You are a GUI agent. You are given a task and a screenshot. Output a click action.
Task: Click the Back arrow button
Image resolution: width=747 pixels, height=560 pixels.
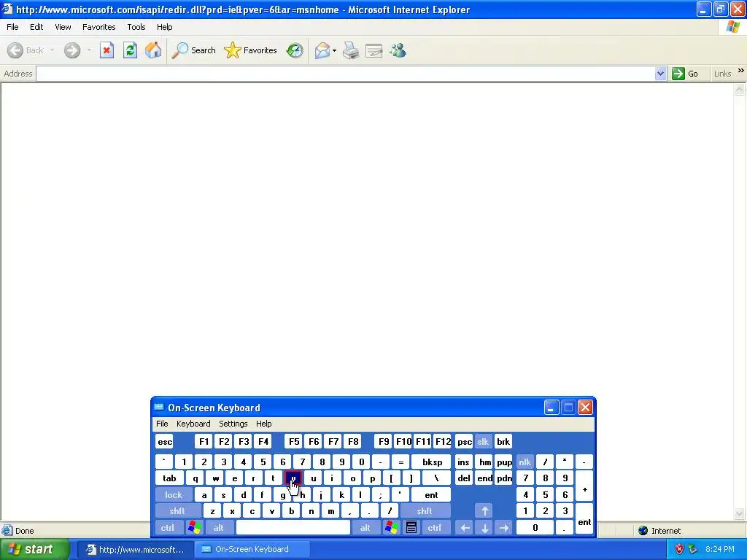[x=26, y=50]
